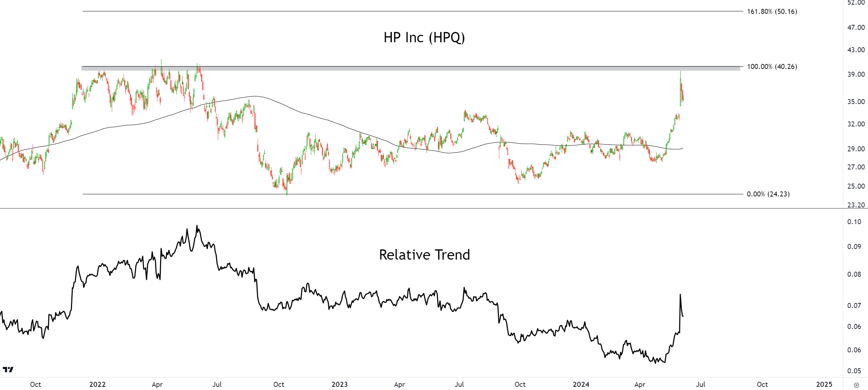Screen dimensions: 868x390
Task: Click the 43.00 price axis label
Action: pyautogui.click(x=856, y=50)
